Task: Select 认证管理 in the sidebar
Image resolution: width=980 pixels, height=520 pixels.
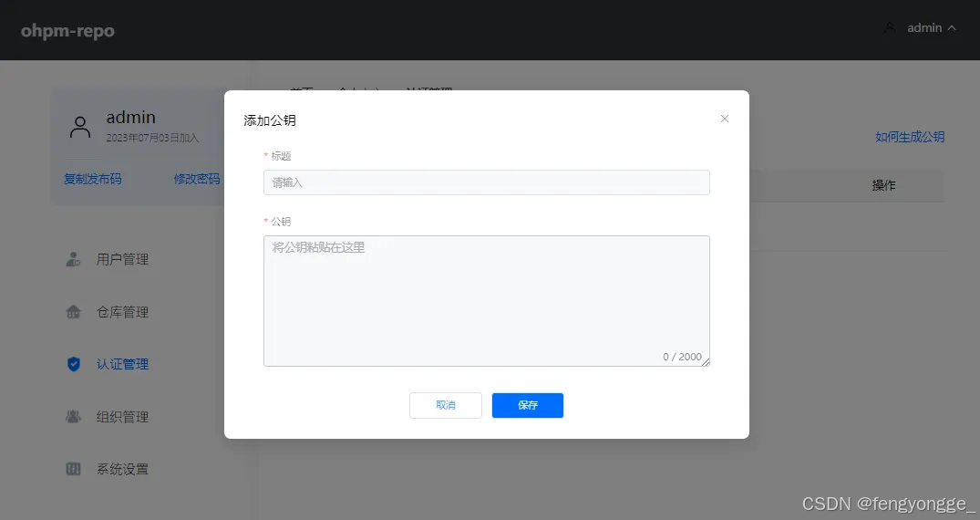Action: pyautogui.click(x=122, y=364)
